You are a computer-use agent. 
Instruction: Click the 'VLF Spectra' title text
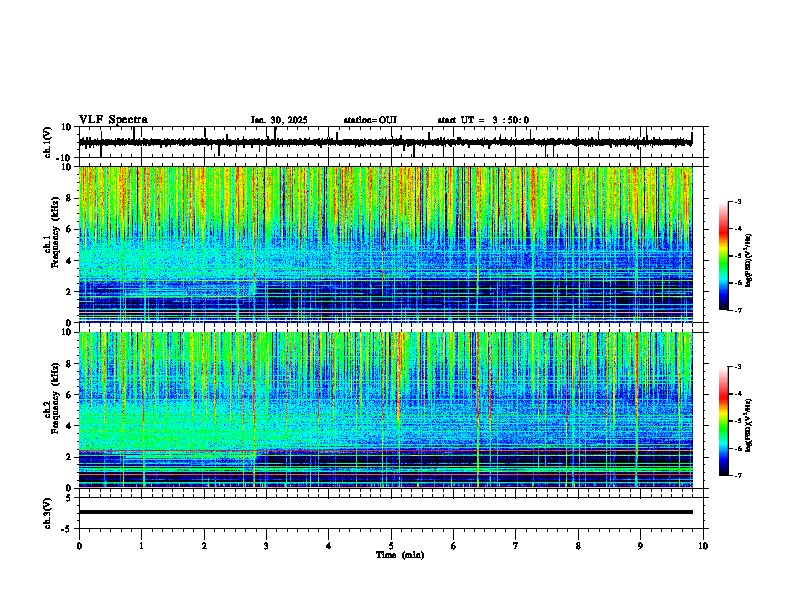tap(113, 120)
